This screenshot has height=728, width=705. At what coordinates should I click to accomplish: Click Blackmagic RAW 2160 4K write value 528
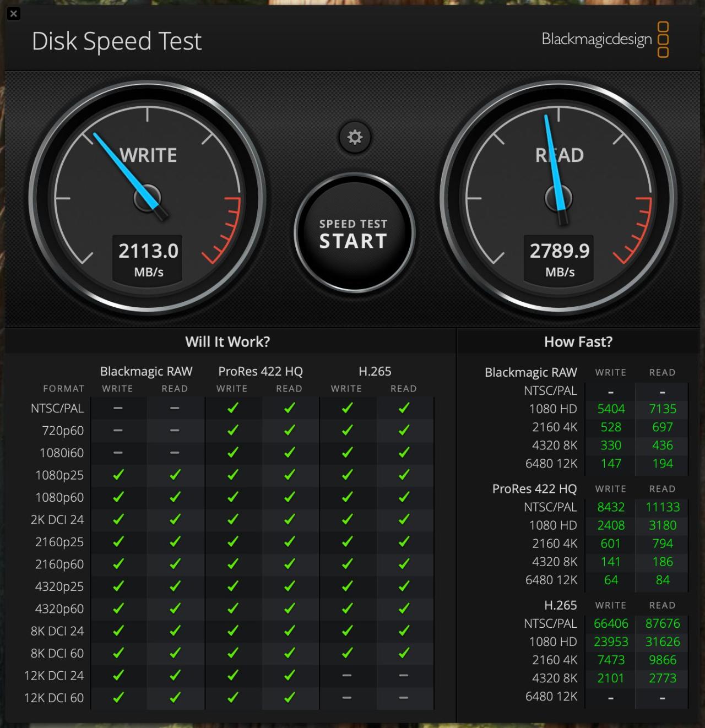611,427
